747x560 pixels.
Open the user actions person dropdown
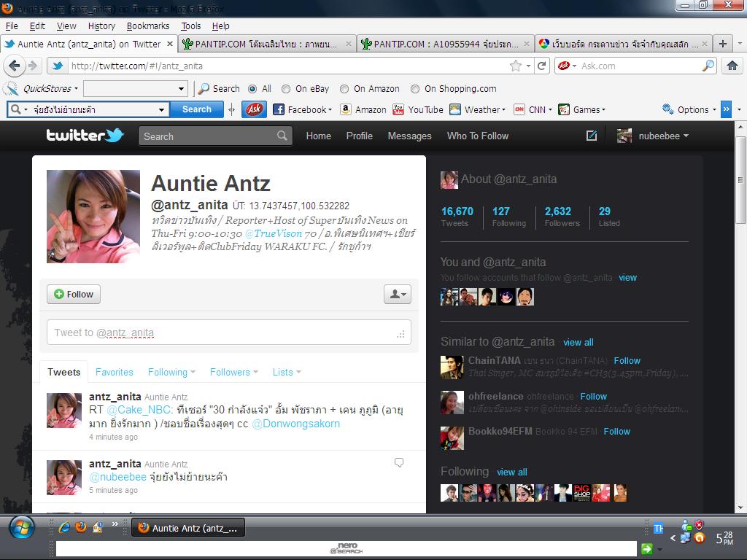point(398,294)
